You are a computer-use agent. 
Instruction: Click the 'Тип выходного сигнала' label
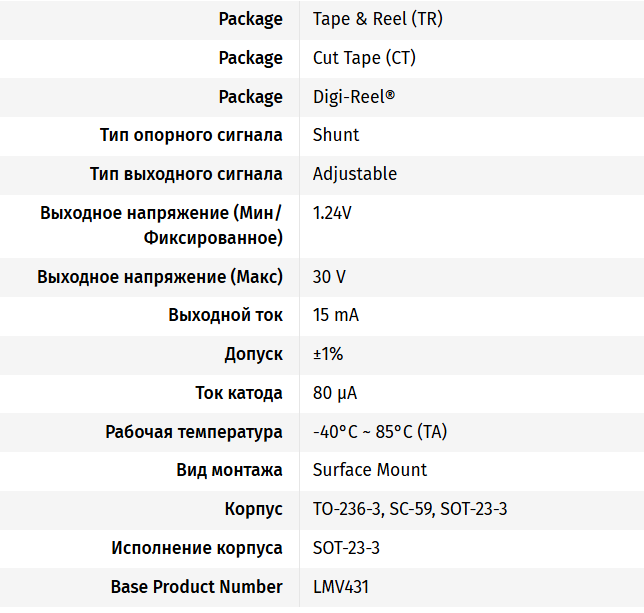[186, 174]
